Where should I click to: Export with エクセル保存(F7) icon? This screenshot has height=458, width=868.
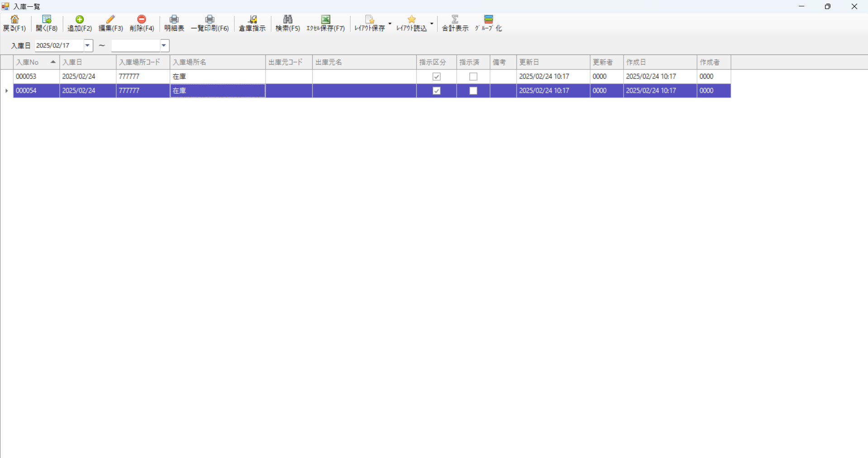pos(326,19)
